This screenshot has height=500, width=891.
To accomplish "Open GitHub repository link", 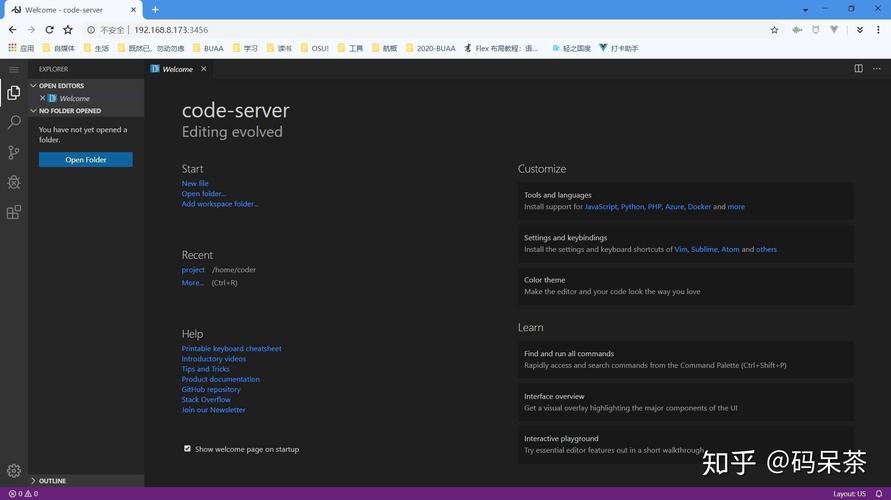I will (211, 389).
